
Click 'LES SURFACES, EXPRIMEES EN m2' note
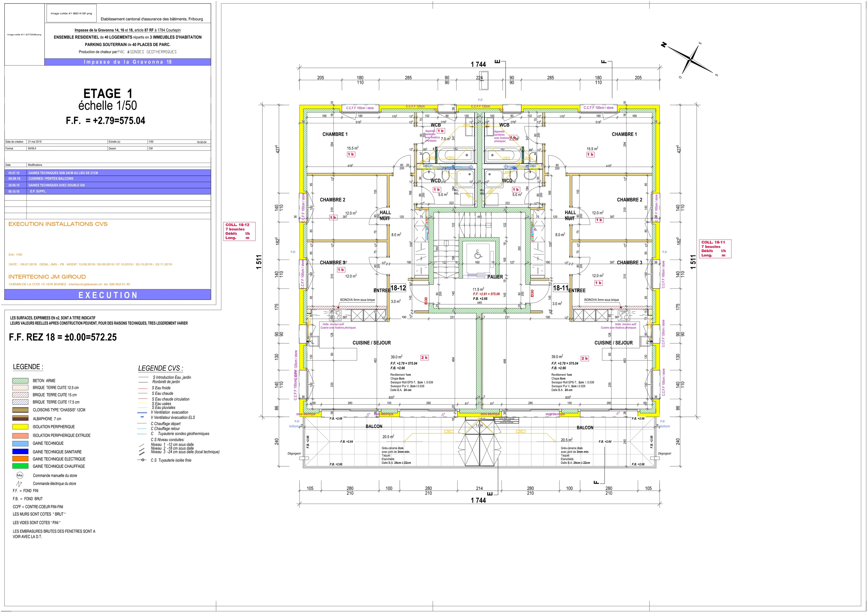pos(53,318)
